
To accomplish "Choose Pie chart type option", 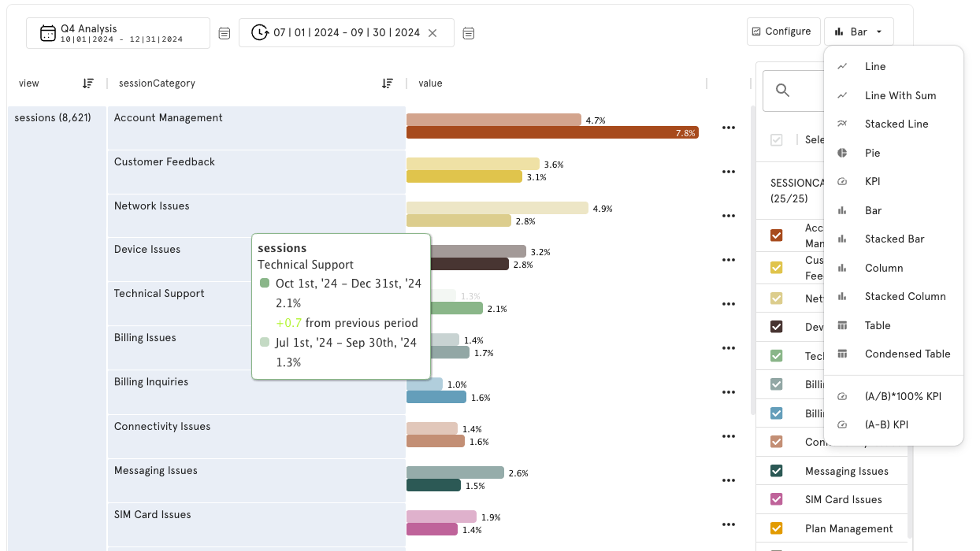I will [872, 153].
